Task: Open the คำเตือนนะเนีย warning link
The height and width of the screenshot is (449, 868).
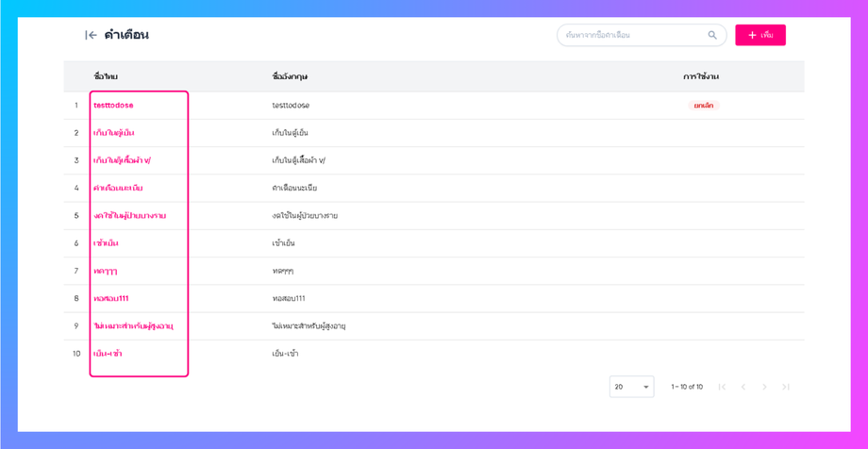Action: 118,188
